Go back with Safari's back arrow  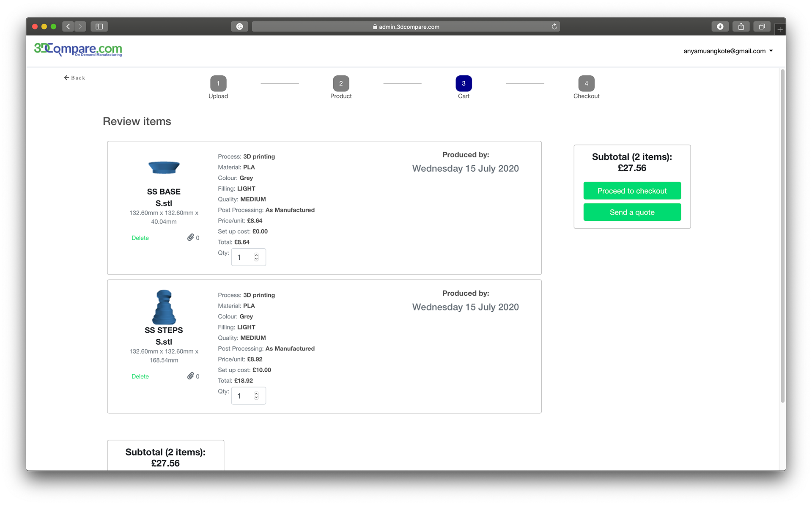[68, 26]
